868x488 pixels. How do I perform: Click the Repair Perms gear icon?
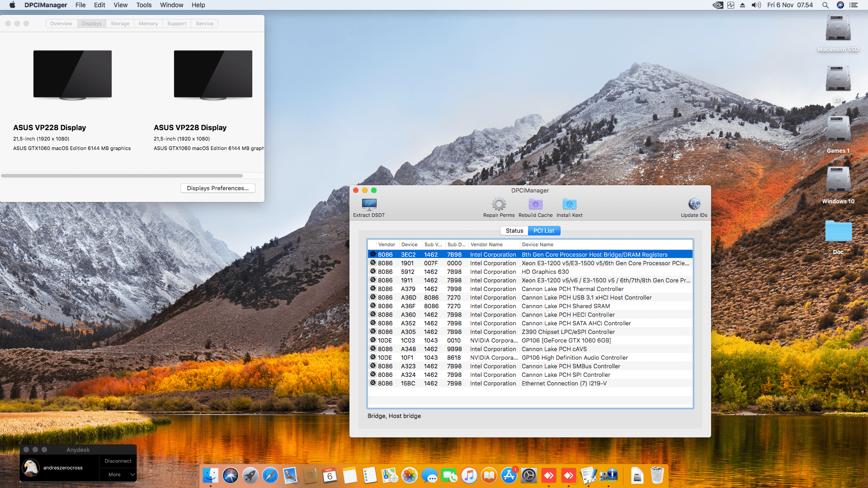pyautogui.click(x=499, y=205)
